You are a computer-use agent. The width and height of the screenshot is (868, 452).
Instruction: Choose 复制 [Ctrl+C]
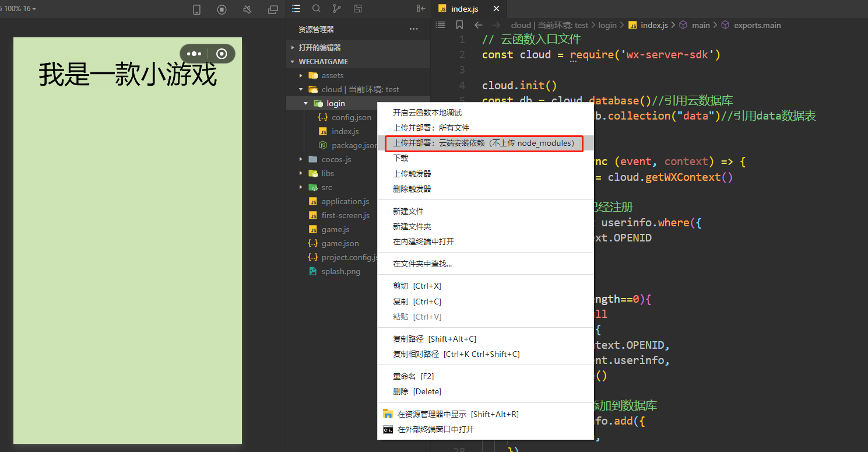(486, 302)
